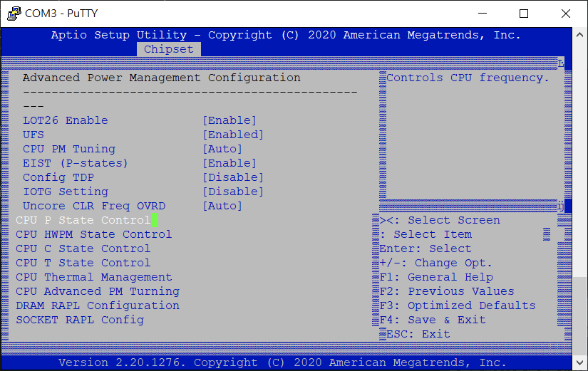588x371 pixels.
Task: Change IOTG Setting Disable value
Action: (233, 192)
